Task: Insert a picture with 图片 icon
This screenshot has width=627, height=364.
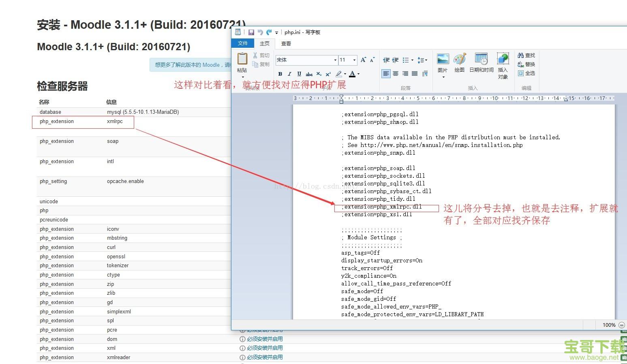Action: (443, 59)
